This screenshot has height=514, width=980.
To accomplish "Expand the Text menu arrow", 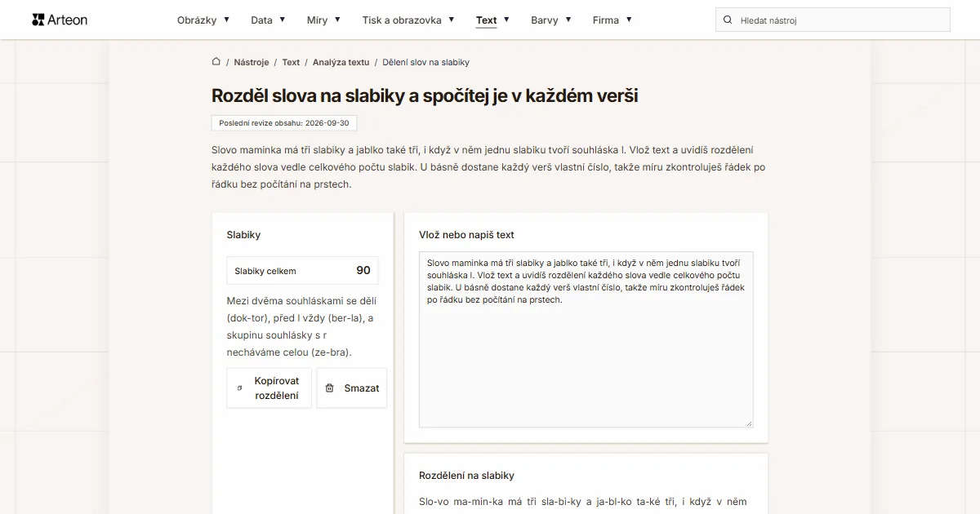I will point(506,20).
